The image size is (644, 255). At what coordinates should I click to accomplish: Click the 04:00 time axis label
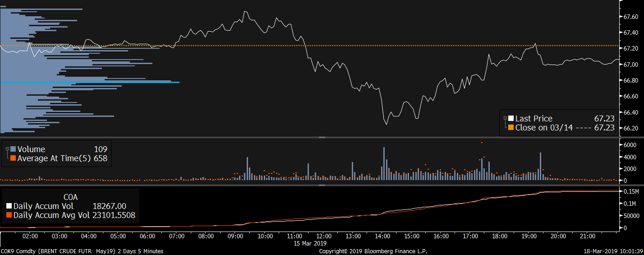click(x=89, y=236)
